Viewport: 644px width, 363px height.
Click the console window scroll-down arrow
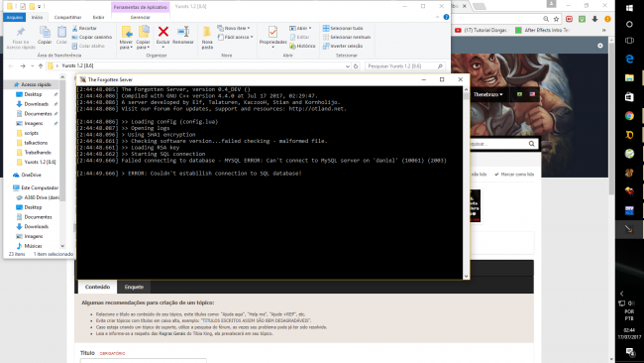point(467,276)
